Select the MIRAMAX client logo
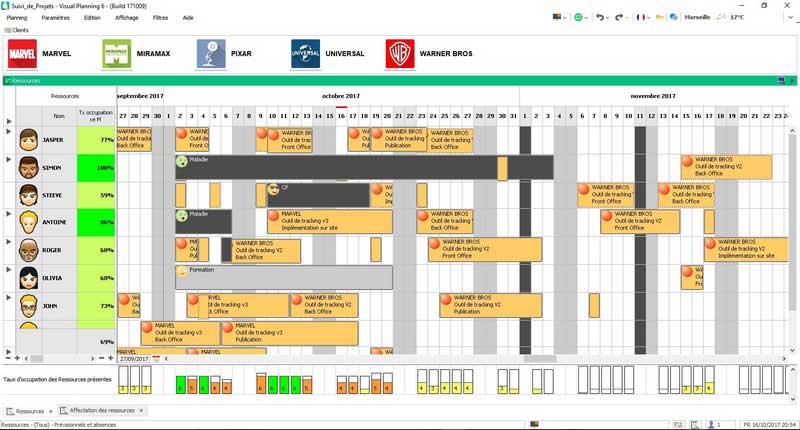 [x=116, y=54]
